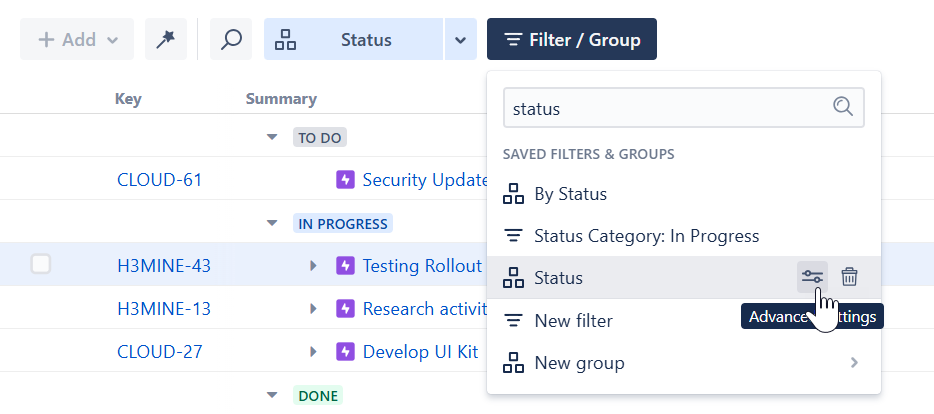This screenshot has width=934, height=414.
Task: Collapse the IN PROGRESS status group
Action: pyautogui.click(x=272, y=223)
